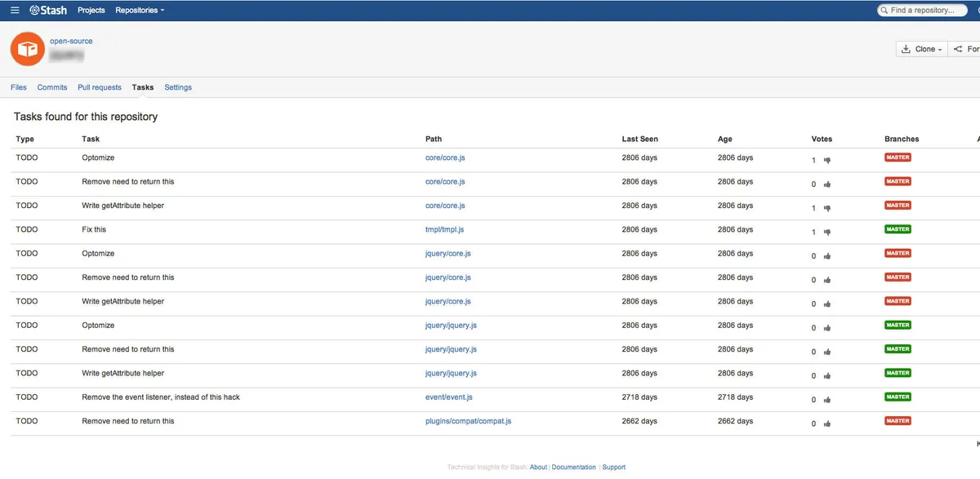Open the Support footer link

(614, 468)
